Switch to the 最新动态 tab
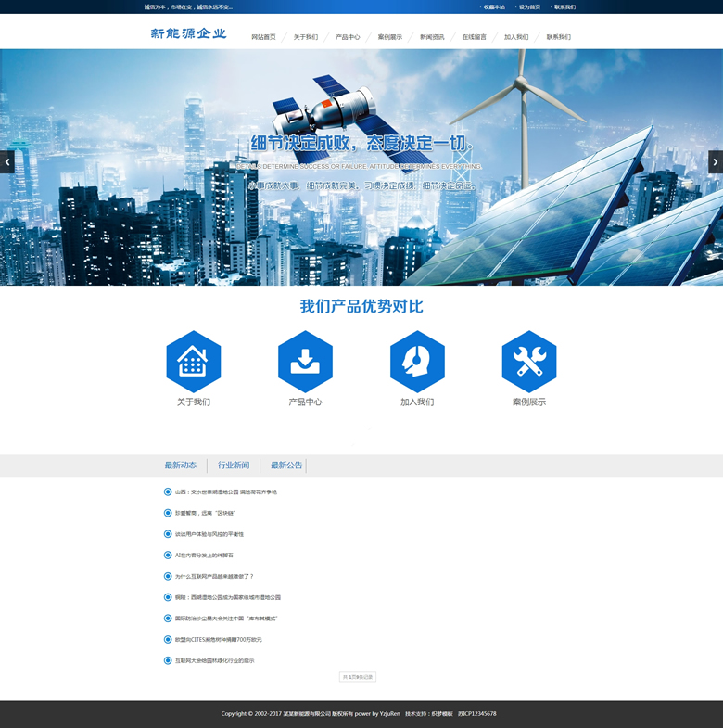Image resolution: width=723 pixels, height=728 pixels. (x=181, y=466)
